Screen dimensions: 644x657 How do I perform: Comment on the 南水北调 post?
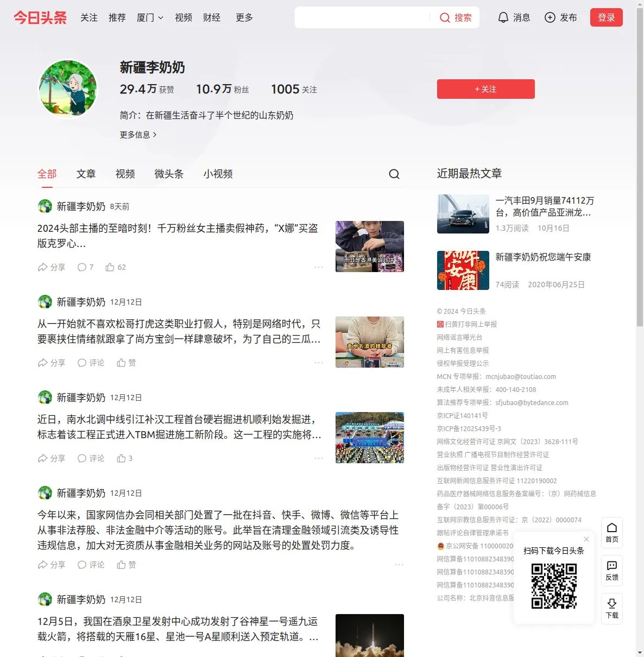(x=91, y=458)
